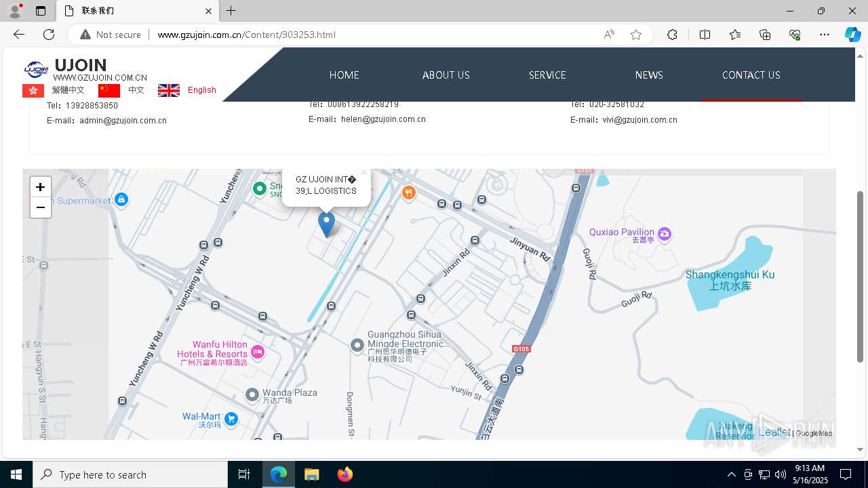The width and height of the screenshot is (868, 488).
Task: Launch Firefox from taskbar
Action: pos(345,474)
